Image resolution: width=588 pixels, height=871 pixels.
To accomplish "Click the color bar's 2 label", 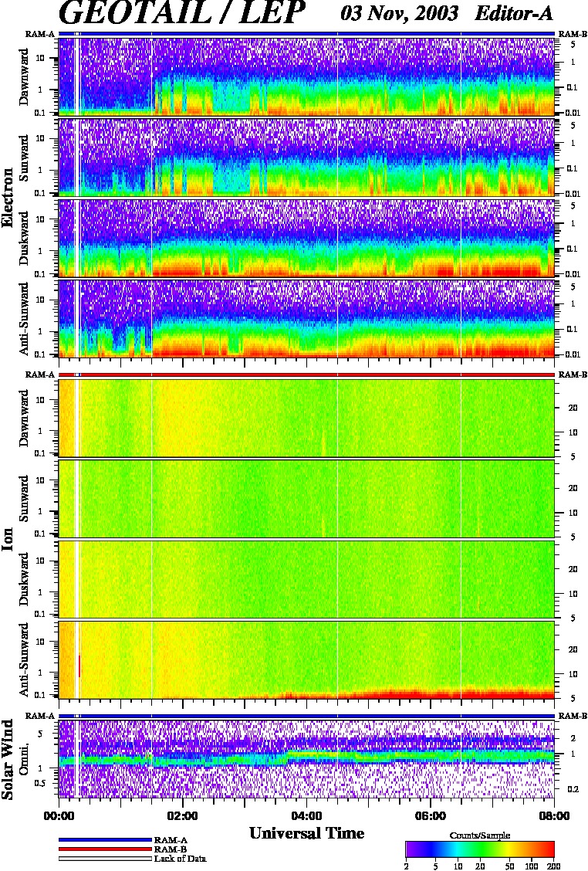I will 407,866.
